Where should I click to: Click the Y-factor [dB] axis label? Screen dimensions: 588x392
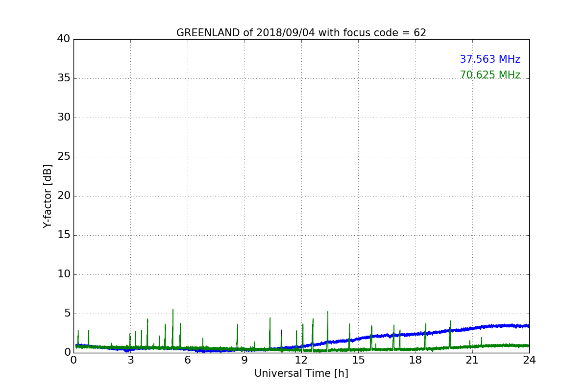(48, 196)
